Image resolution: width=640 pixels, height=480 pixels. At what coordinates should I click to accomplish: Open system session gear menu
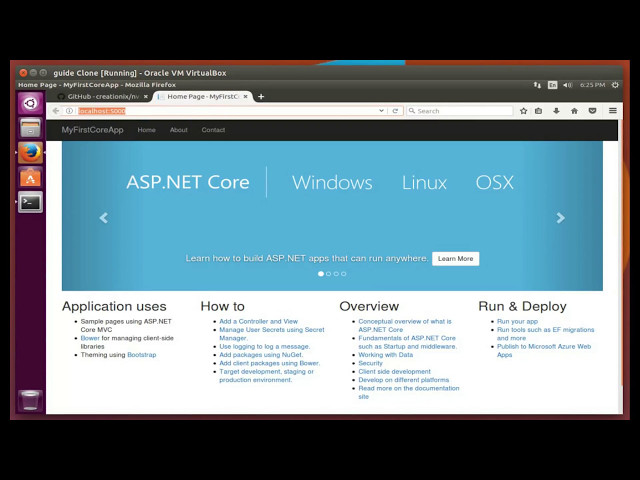click(x=615, y=85)
